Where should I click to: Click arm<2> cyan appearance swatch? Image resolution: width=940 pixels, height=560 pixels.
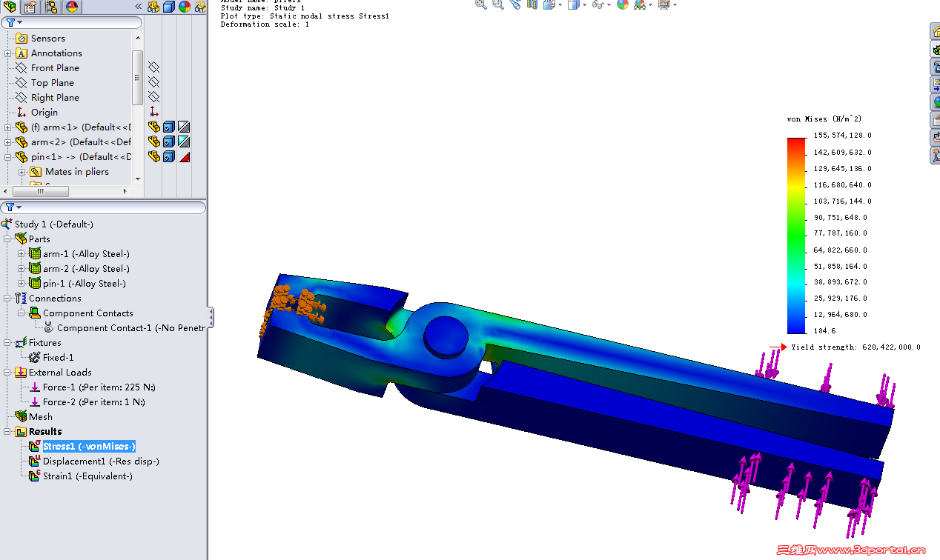[x=184, y=141]
